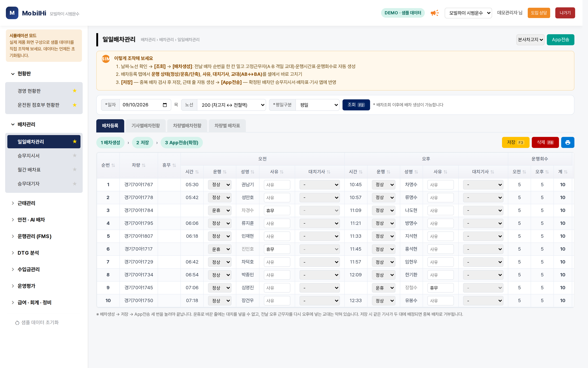Click the 도입 상담 button
The width and height of the screenshot is (588, 368).
pyautogui.click(x=539, y=13)
